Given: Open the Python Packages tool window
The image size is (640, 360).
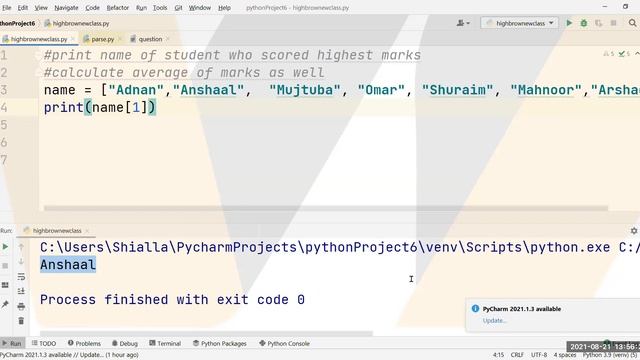Looking at the screenshot, I should click(x=220, y=343).
